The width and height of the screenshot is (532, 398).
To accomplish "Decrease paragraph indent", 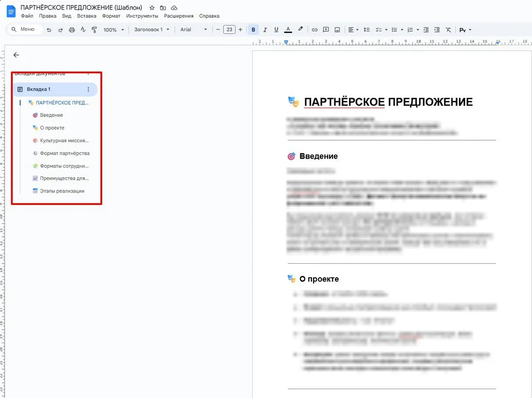I will (426, 30).
